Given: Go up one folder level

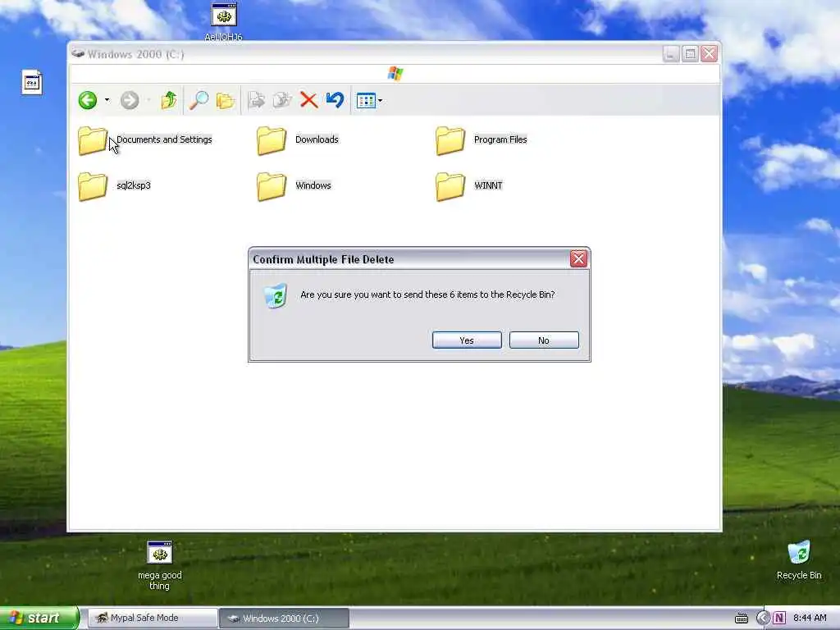Looking at the screenshot, I should tap(169, 100).
